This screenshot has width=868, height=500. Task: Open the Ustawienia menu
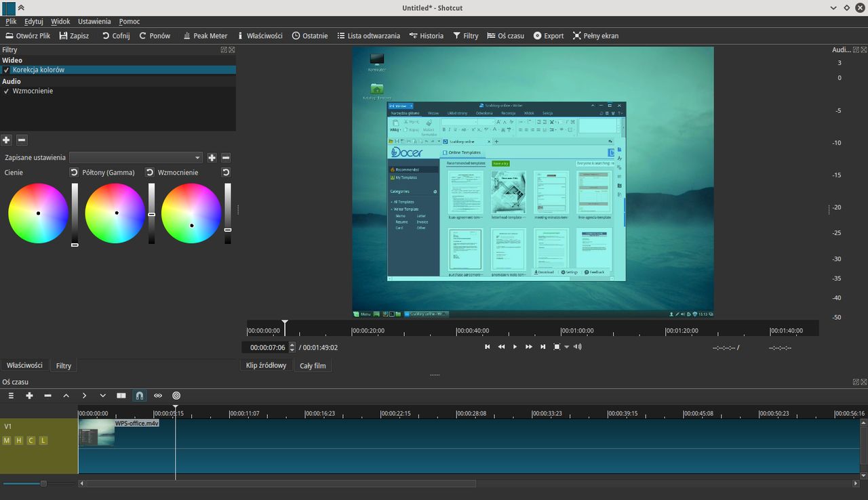pyautogui.click(x=94, y=22)
